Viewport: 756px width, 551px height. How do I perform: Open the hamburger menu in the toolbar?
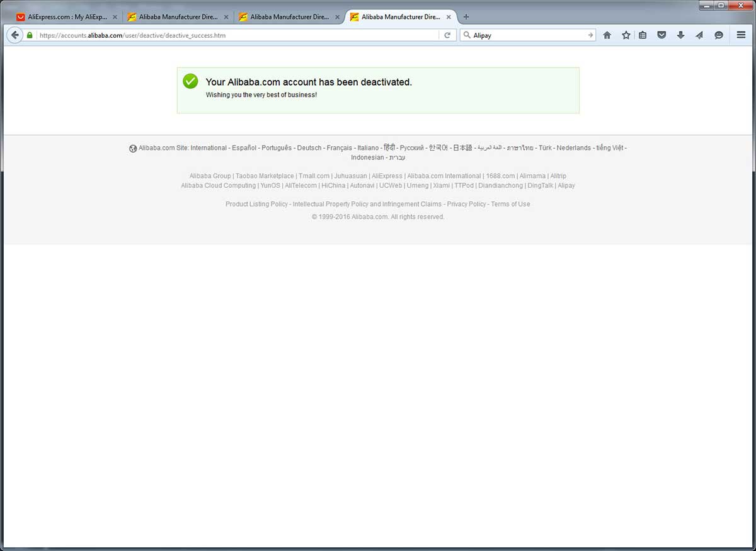(x=742, y=35)
